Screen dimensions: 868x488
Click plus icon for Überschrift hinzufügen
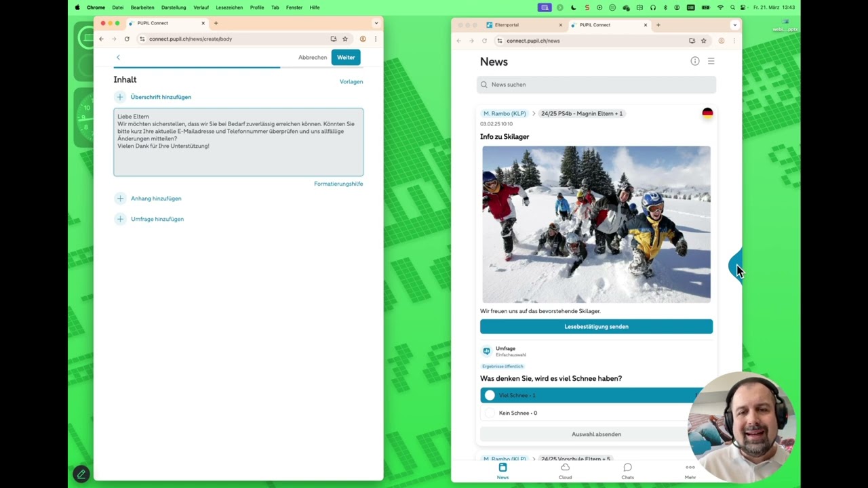coord(120,97)
